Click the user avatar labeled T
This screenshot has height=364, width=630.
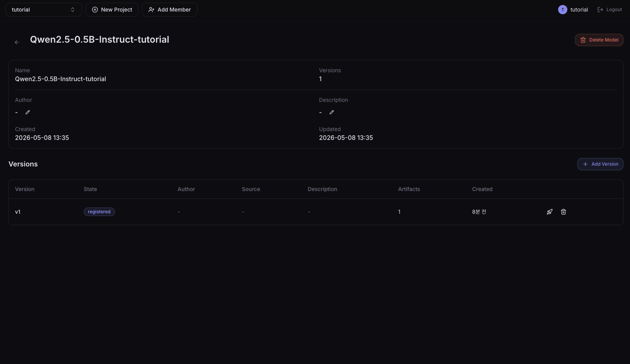[563, 10]
